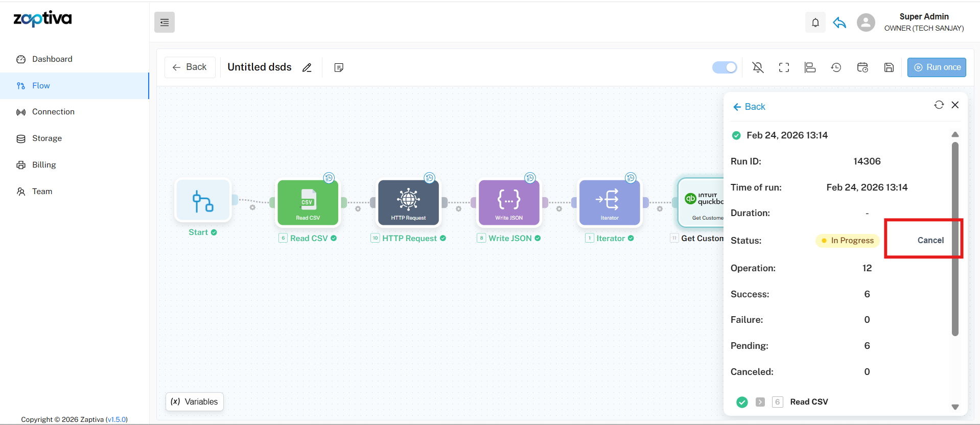The width and height of the screenshot is (980, 425).
Task: Click the auto-align layout icon
Action: pyautogui.click(x=810, y=67)
